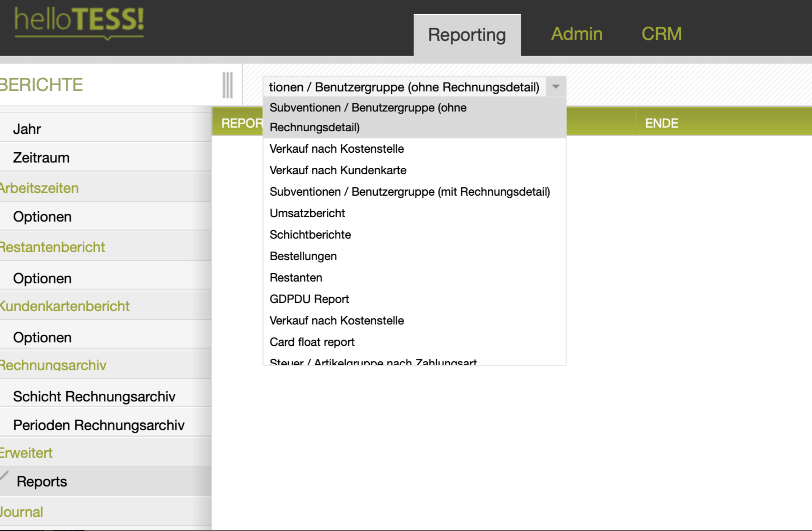Select Restanten in dropdown list

tap(414, 278)
